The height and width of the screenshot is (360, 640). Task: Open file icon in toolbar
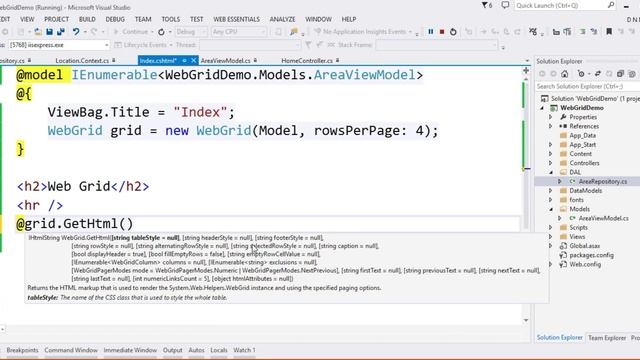(38, 31)
